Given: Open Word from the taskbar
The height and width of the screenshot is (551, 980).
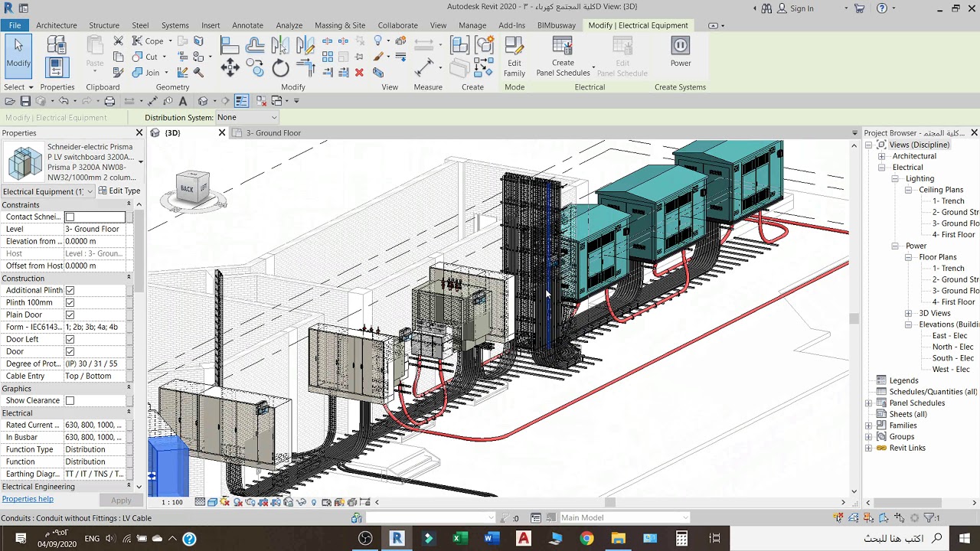Looking at the screenshot, I should (491, 539).
